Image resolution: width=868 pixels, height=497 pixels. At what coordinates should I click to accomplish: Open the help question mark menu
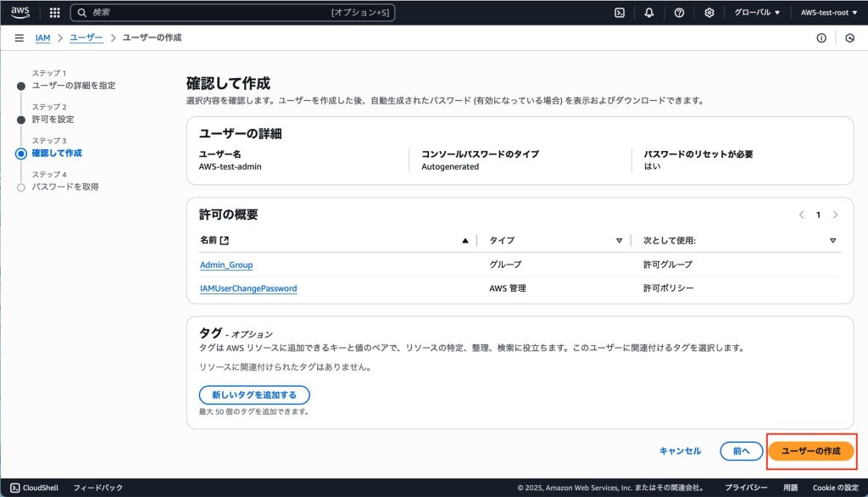coord(679,12)
